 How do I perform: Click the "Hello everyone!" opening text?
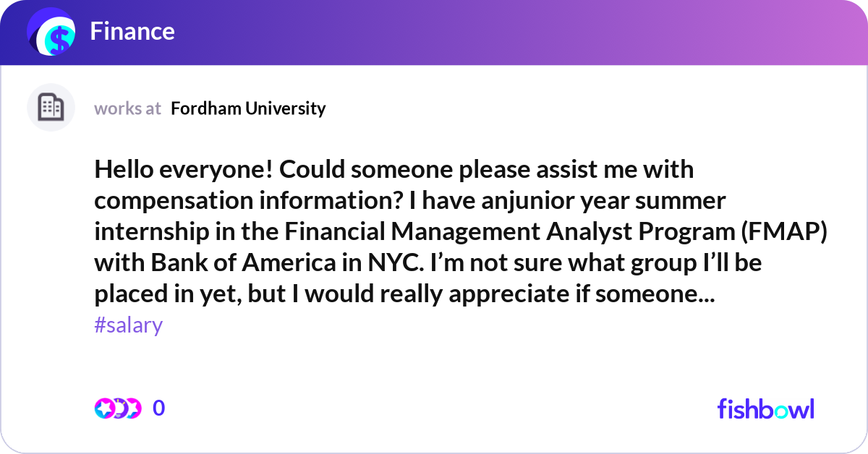[183, 169]
